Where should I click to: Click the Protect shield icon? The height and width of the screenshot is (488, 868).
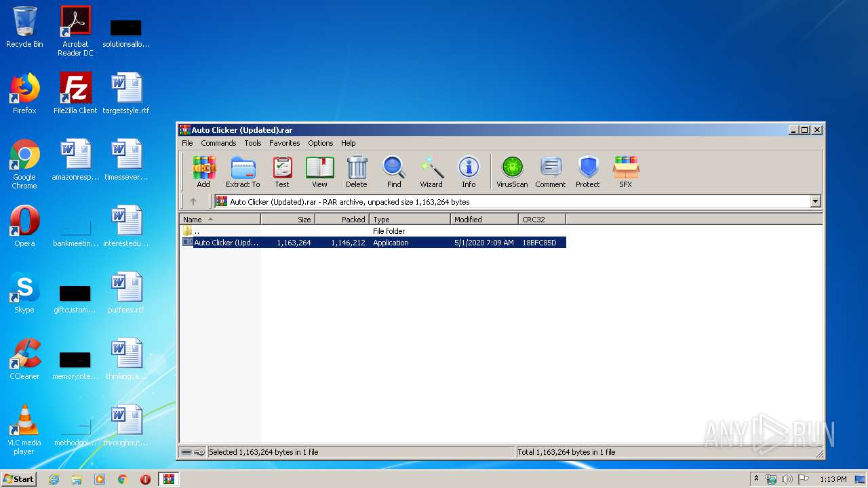588,171
